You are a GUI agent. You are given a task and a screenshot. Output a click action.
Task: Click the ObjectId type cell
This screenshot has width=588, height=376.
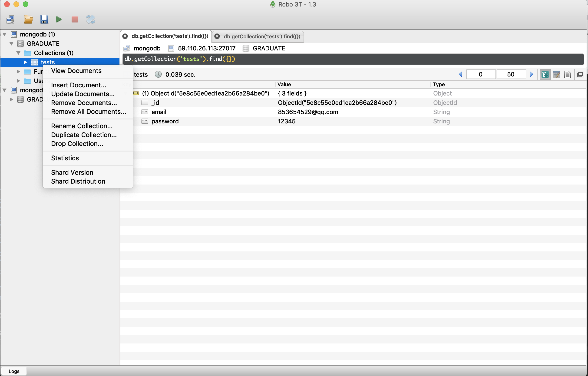[x=445, y=103]
